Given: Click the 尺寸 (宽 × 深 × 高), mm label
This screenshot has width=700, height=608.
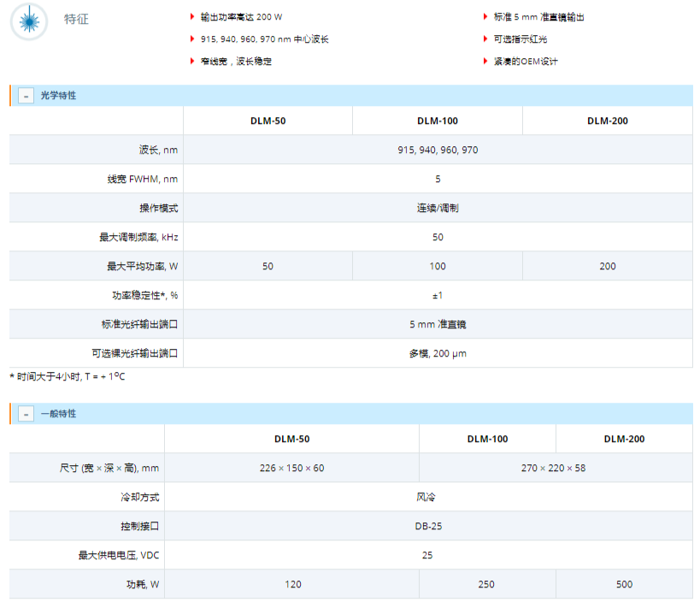Looking at the screenshot, I should (109, 468).
